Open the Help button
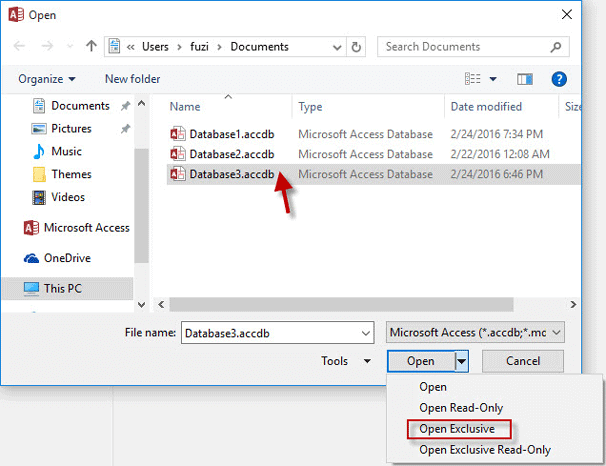Image resolution: width=606 pixels, height=466 pixels. [x=559, y=79]
